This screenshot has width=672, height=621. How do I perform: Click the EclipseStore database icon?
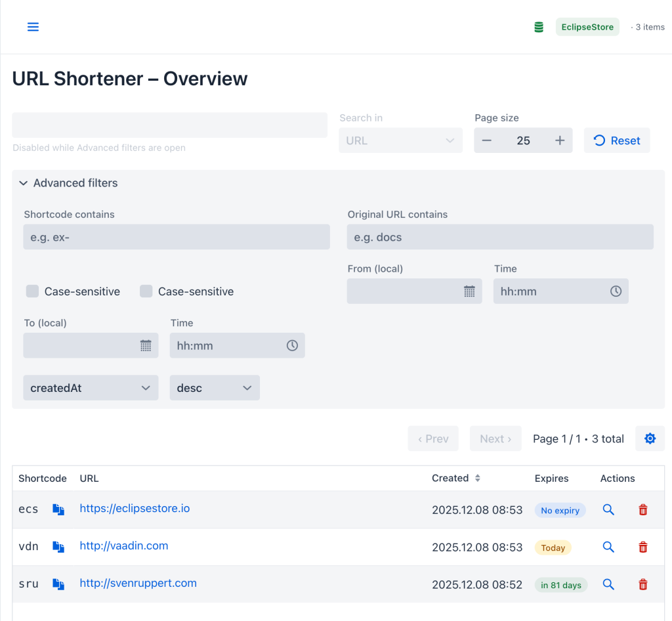coord(538,27)
